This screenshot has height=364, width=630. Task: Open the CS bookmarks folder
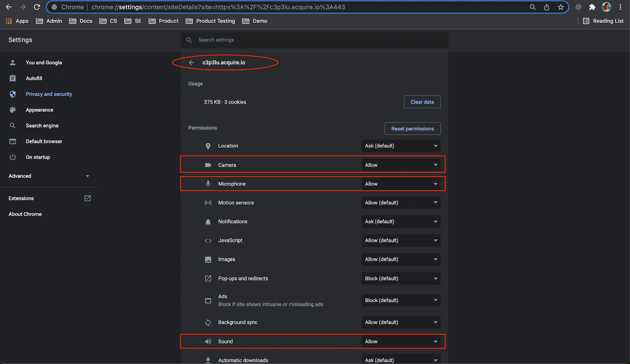point(108,21)
